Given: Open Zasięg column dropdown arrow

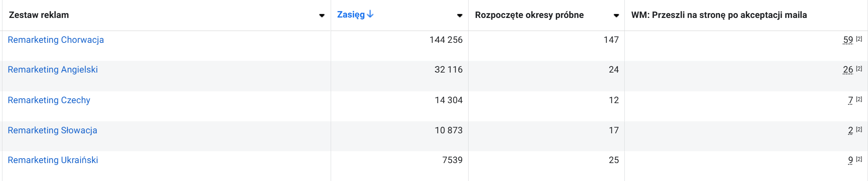Looking at the screenshot, I should pos(460,15).
